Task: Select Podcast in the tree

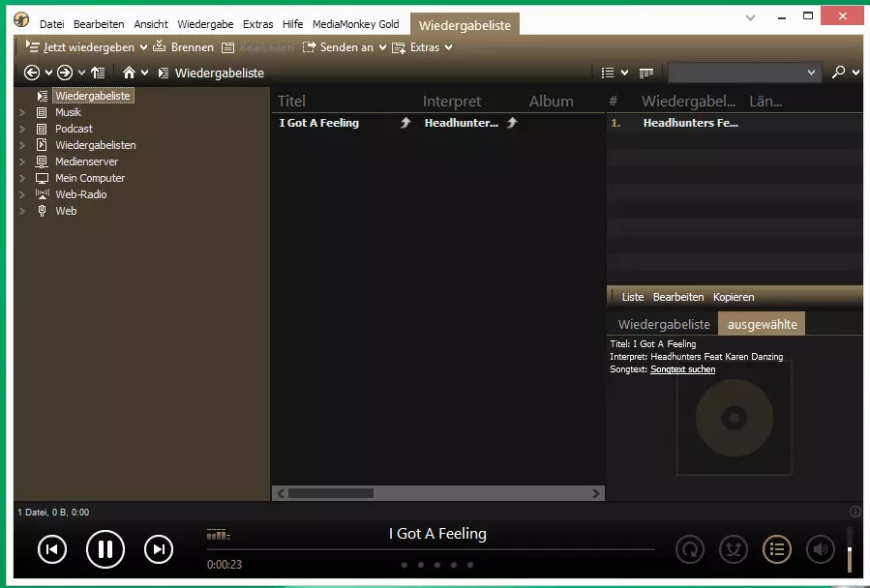Action: (74, 129)
